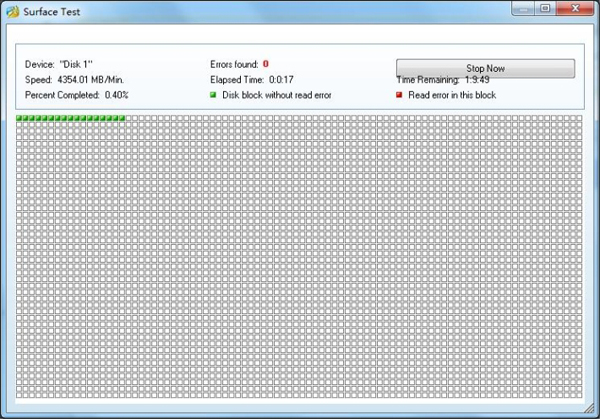Close the Surface Test window
This screenshot has width=600, height=419.
click(x=575, y=8)
